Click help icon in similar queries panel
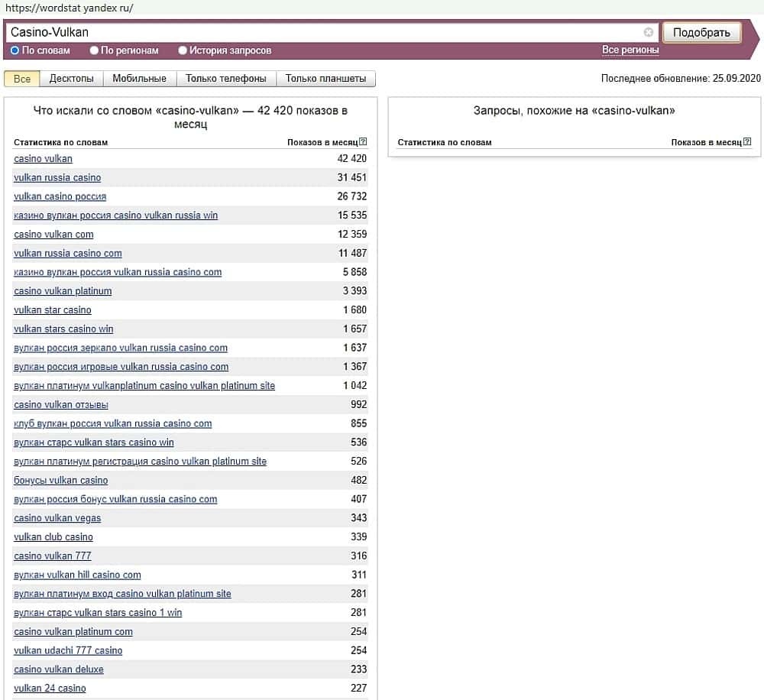 [x=747, y=141]
